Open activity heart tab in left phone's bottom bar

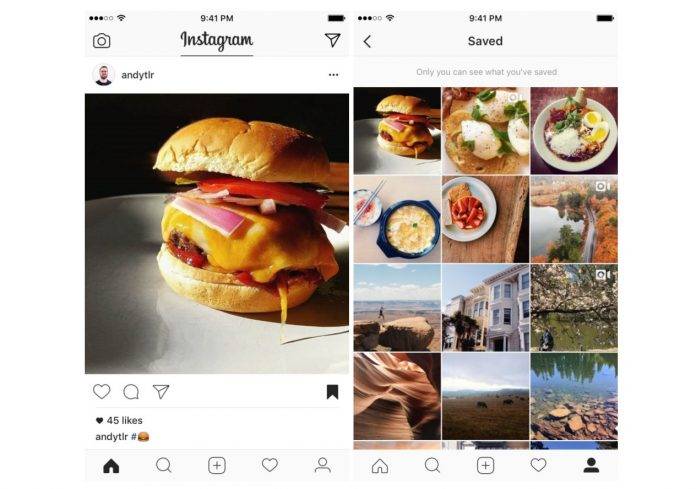pos(269,465)
